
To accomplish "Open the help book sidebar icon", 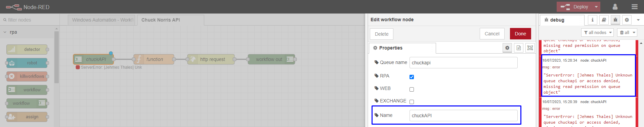I will pos(604,20).
